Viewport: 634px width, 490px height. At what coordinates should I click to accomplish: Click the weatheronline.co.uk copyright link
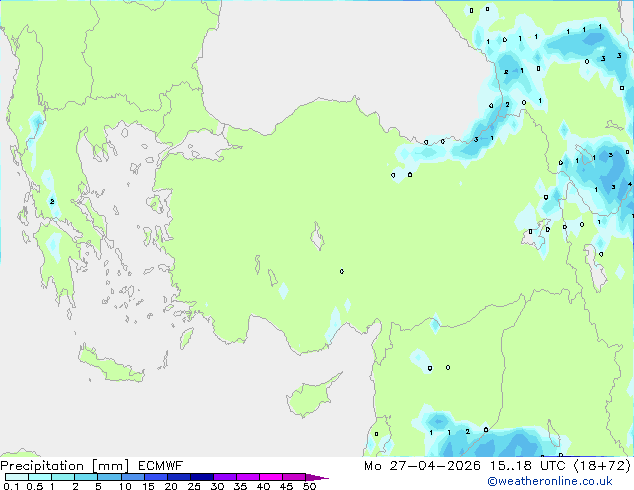pos(550,481)
